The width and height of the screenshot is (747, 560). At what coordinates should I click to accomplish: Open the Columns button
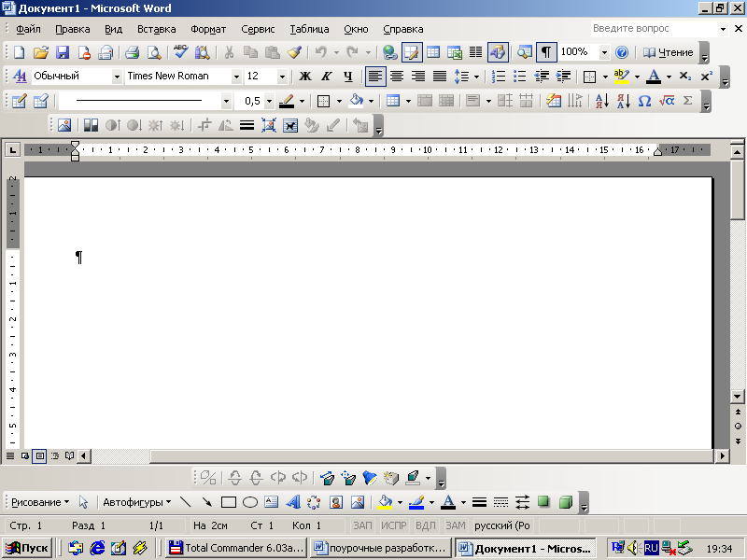(x=475, y=52)
